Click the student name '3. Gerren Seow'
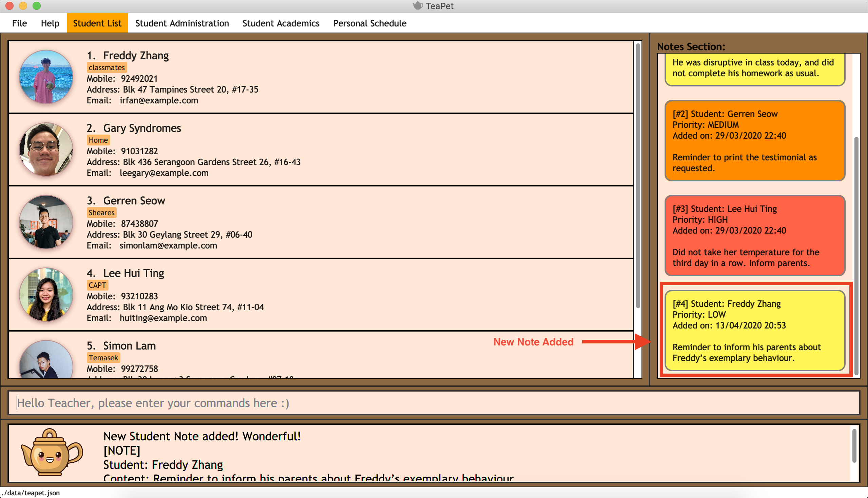 [x=126, y=200]
